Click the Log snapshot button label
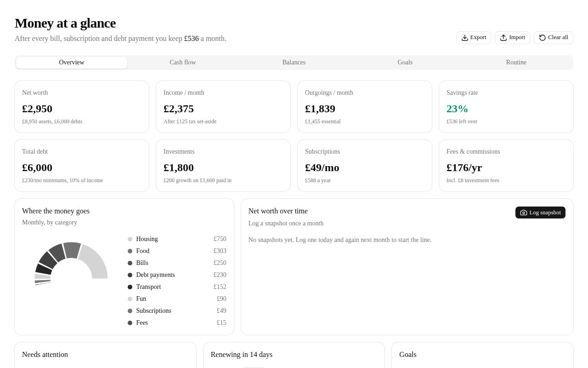588x368 pixels. pos(545,213)
